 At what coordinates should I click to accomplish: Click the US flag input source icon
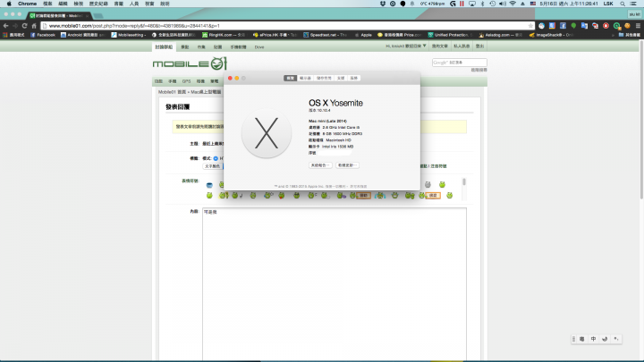pyautogui.click(x=533, y=4)
